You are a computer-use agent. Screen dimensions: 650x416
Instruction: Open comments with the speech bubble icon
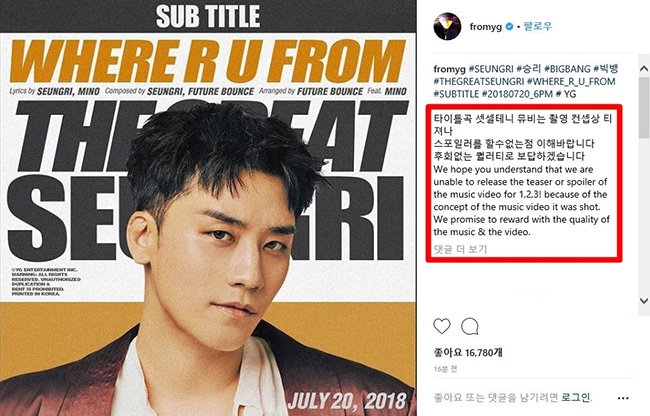pos(470,326)
